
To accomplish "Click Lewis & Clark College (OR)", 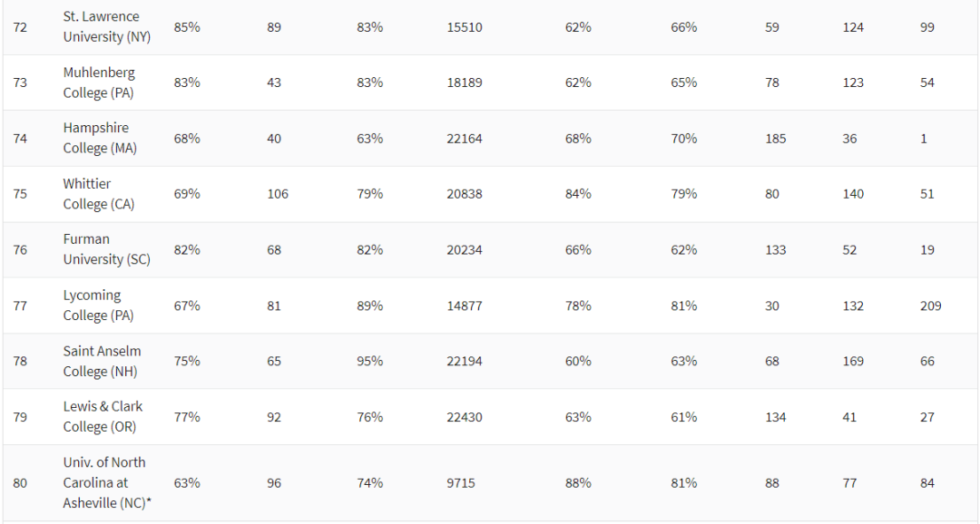I will [103, 417].
